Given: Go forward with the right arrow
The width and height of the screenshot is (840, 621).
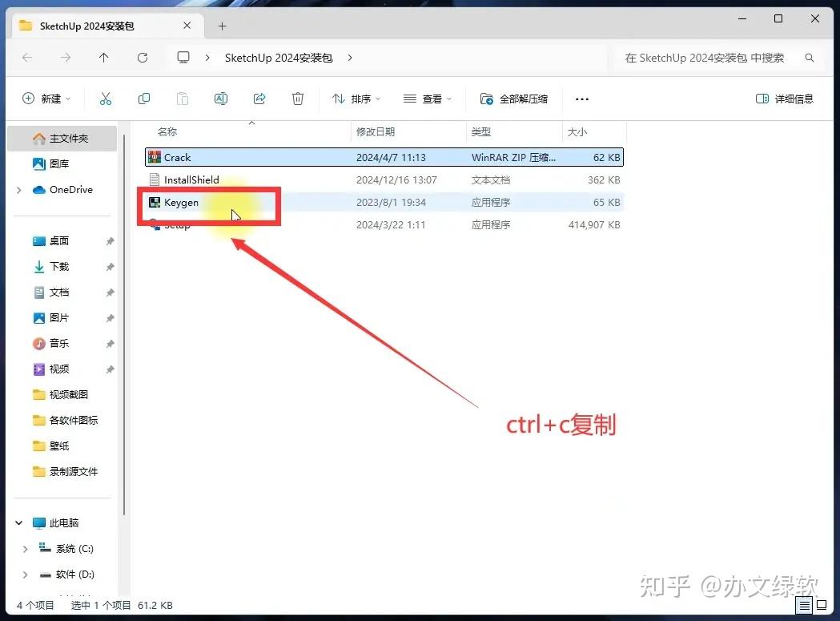Looking at the screenshot, I should pyautogui.click(x=66, y=58).
